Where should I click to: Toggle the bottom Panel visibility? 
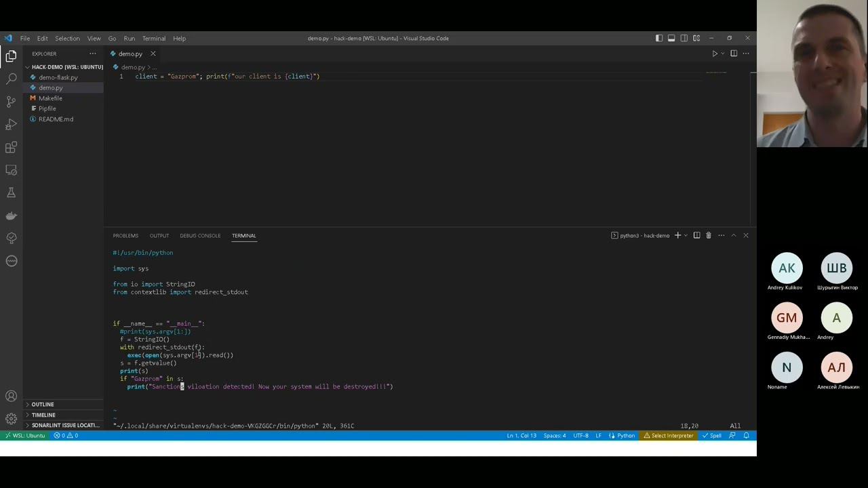coord(671,38)
